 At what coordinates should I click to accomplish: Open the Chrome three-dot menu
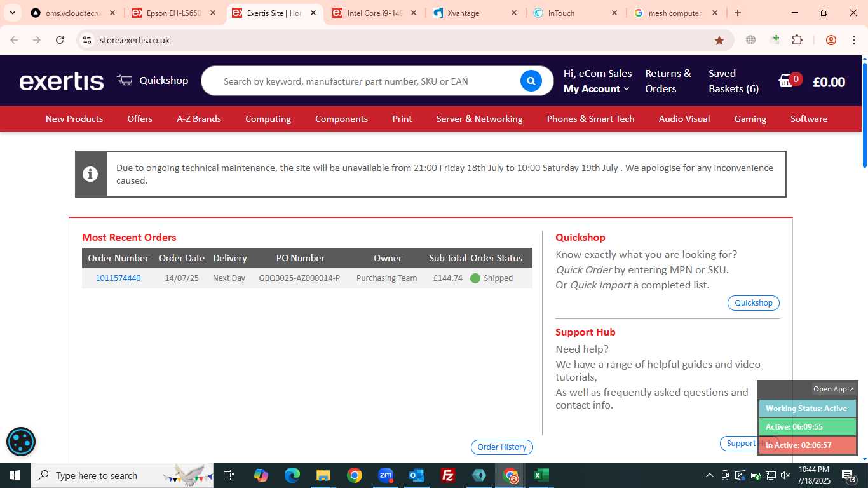pos(853,40)
